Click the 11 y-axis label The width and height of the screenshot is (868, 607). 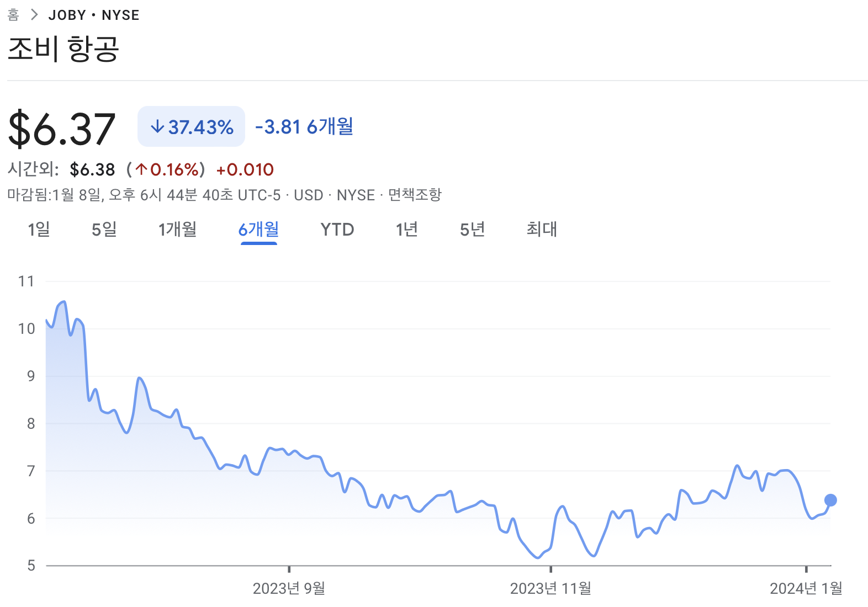(26, 281)
